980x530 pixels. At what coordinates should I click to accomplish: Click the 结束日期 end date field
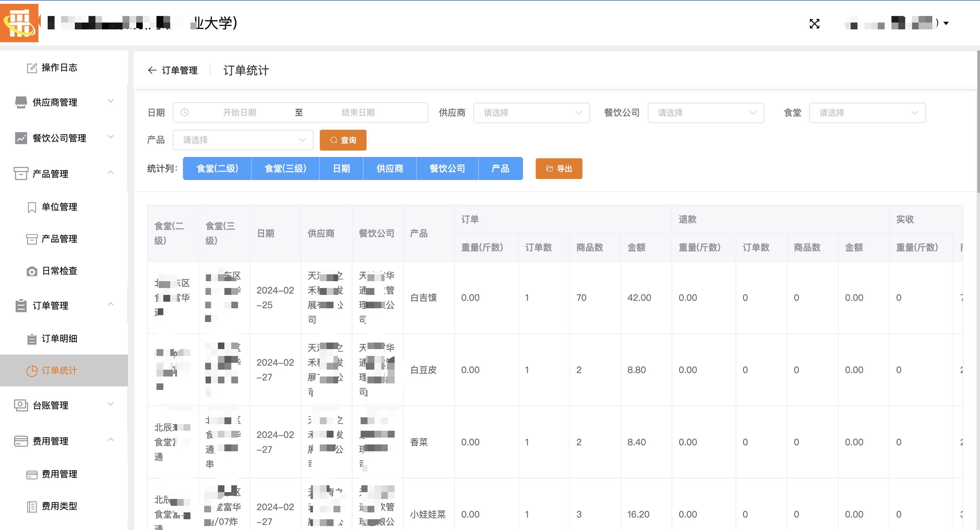tap(358, 113)
